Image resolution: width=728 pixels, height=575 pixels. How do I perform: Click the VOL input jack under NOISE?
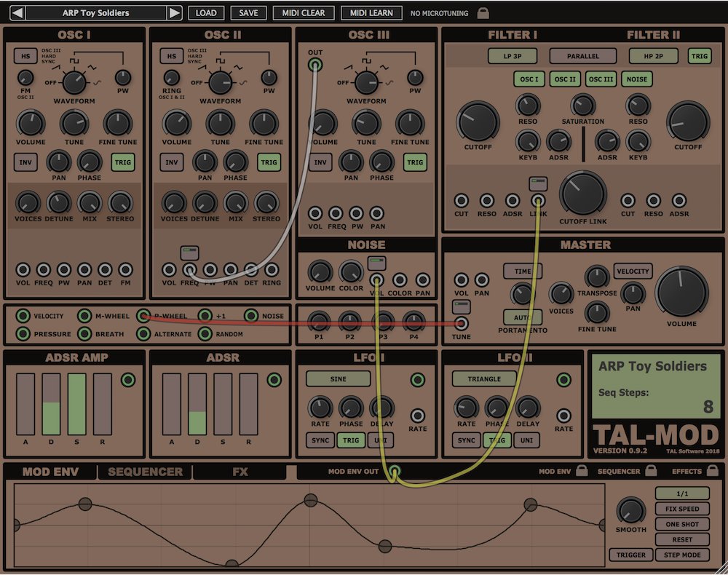(377, 279)
